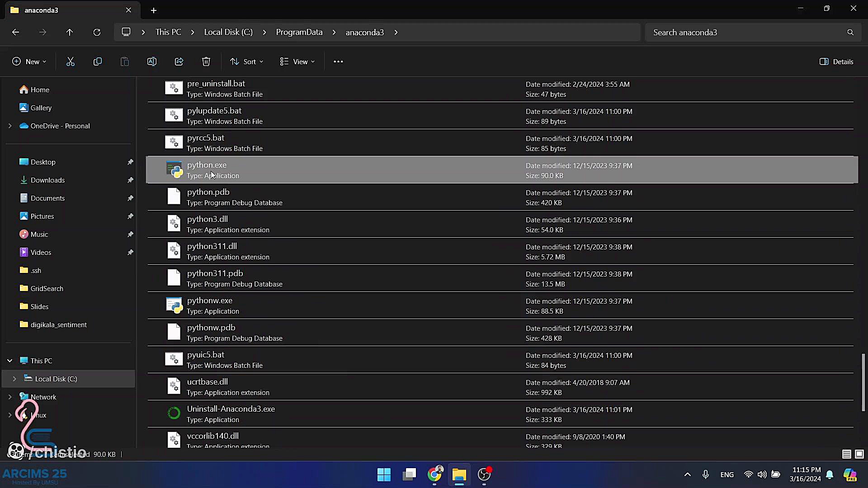Switch to details list view icon
Image resolution: width=868 pixels, height=488 pixels.
coord(847,454)
